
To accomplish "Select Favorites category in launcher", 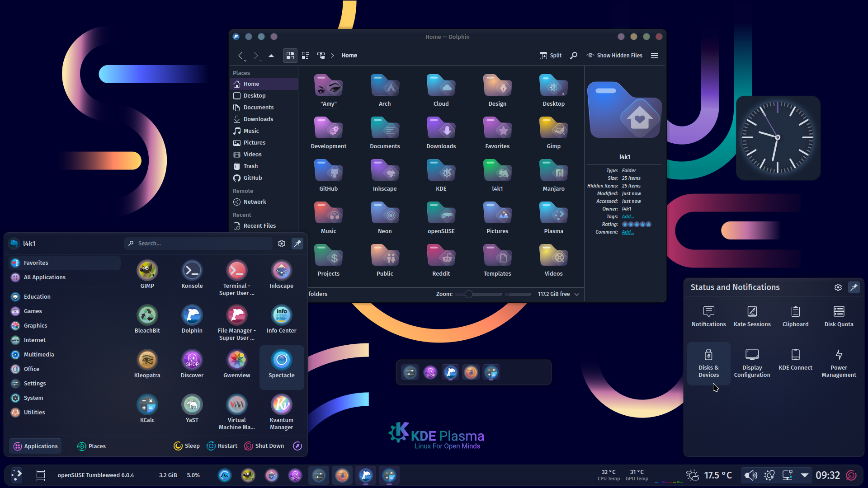I will click(x=64, y=263).
